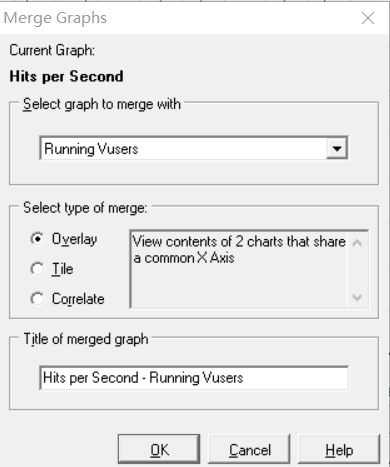Viewport: 390px width, 467px height.
Task: Confirm the merge with OK
Action: (x=159, y=449)
